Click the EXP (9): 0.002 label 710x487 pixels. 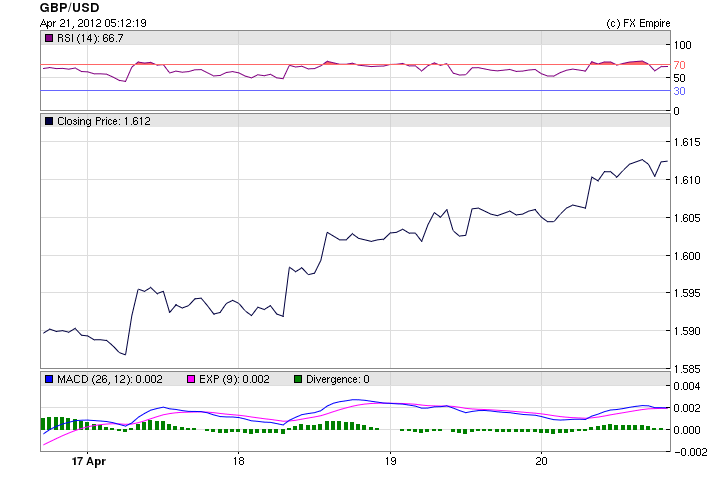tap(234, 379)
